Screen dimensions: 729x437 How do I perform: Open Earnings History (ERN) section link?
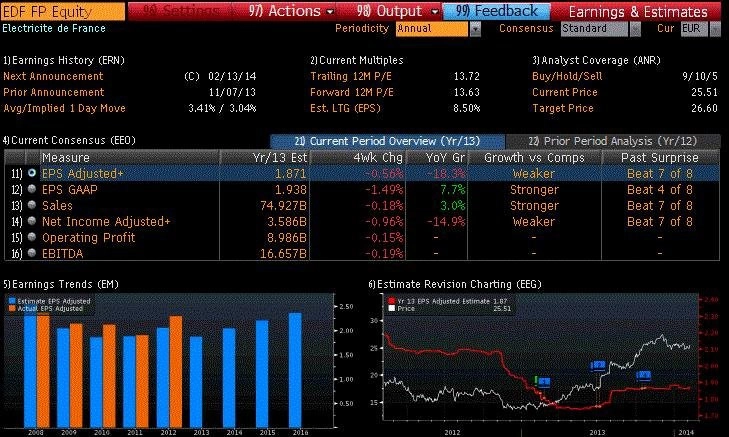[x=64, y=60]
